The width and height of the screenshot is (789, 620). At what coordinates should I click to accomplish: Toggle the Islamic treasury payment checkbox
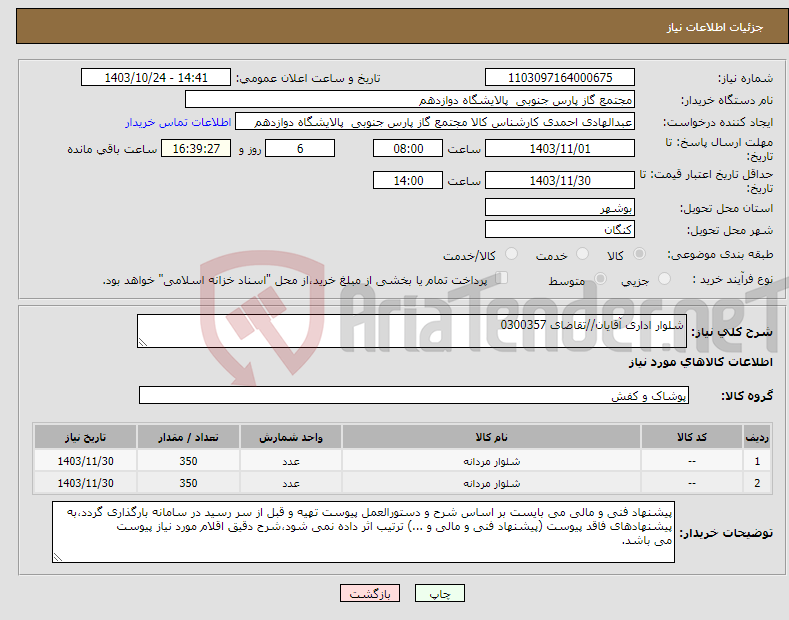coord(502,278)
